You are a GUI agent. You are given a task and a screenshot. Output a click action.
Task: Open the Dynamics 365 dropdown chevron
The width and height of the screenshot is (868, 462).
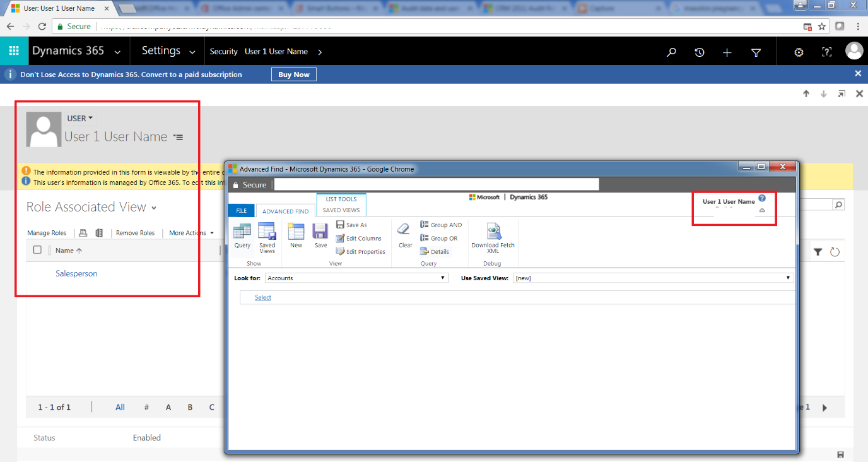pyautogui.click(x=118, y=52)
